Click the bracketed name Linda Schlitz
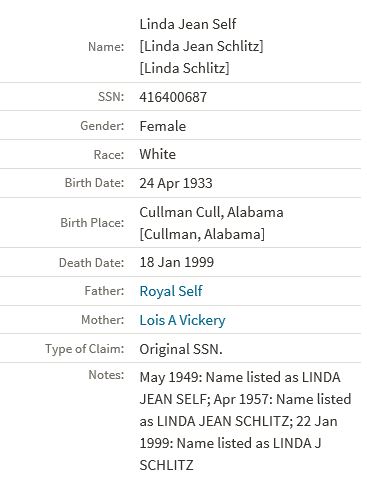 184,68
